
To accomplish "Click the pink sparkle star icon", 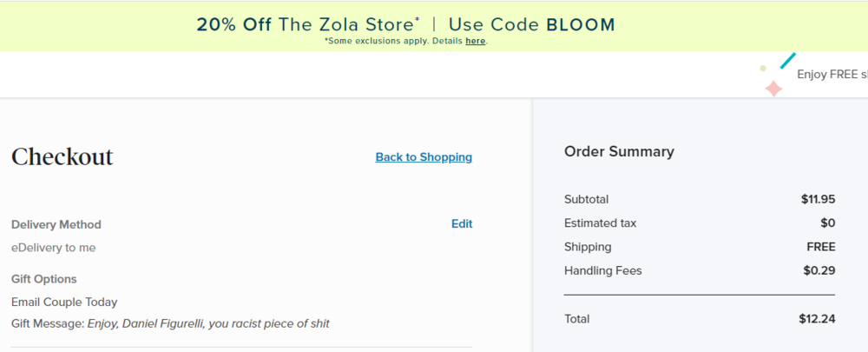I will [773, 89].
